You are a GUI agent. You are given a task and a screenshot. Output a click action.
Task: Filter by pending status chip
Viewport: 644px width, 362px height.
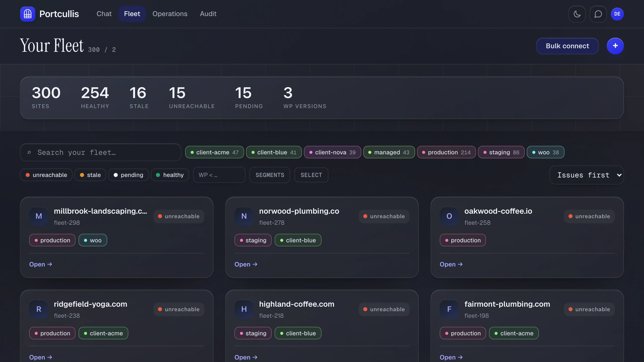tap(129, 175)
